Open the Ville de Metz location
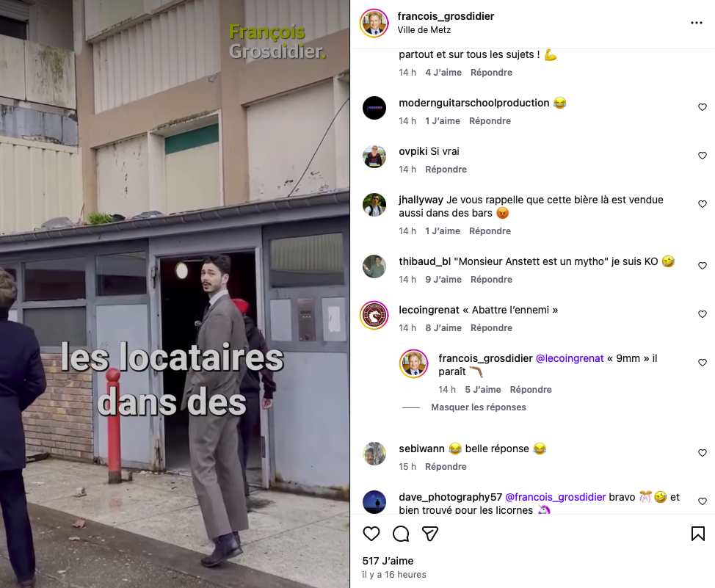The height and width of the screenshot is (588, 715). point(424,29)
